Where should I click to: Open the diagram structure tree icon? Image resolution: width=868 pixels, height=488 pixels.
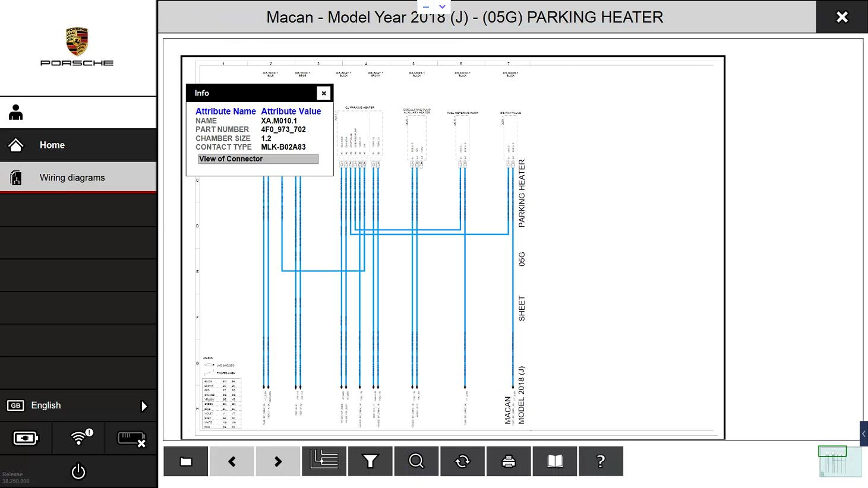[x=324, y=461]
